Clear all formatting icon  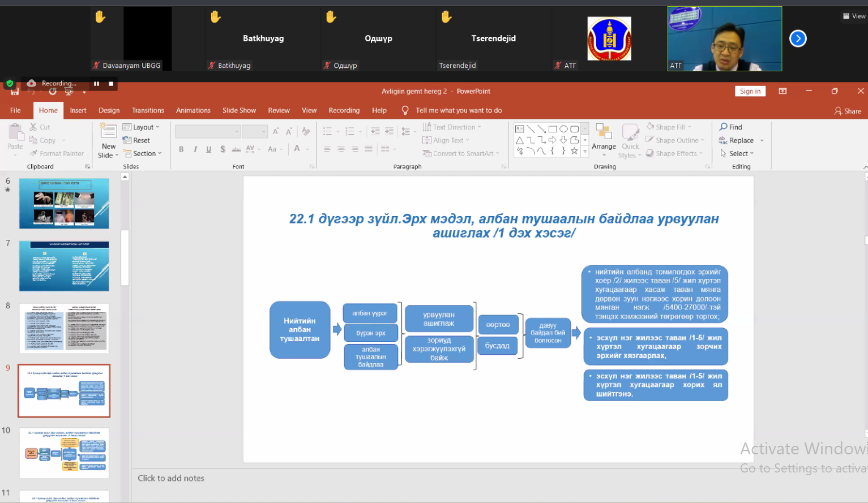[x=306, y=131]
